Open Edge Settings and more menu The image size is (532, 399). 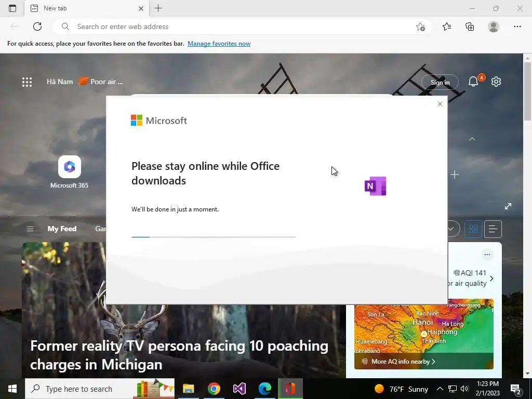[x=517, y=26]
